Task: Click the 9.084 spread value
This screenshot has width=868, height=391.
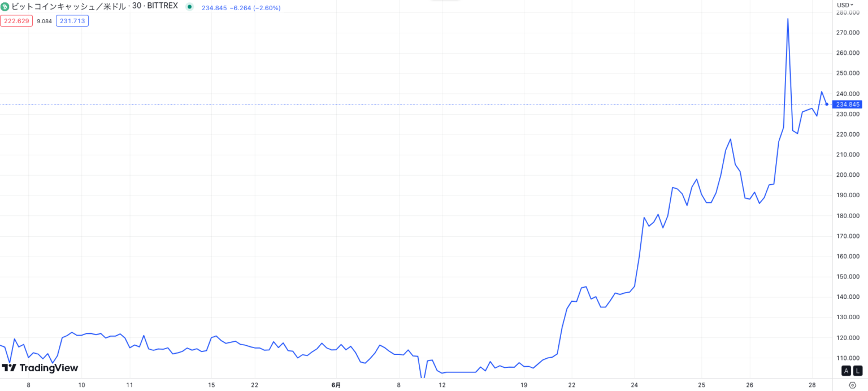Action: (45, 21)
